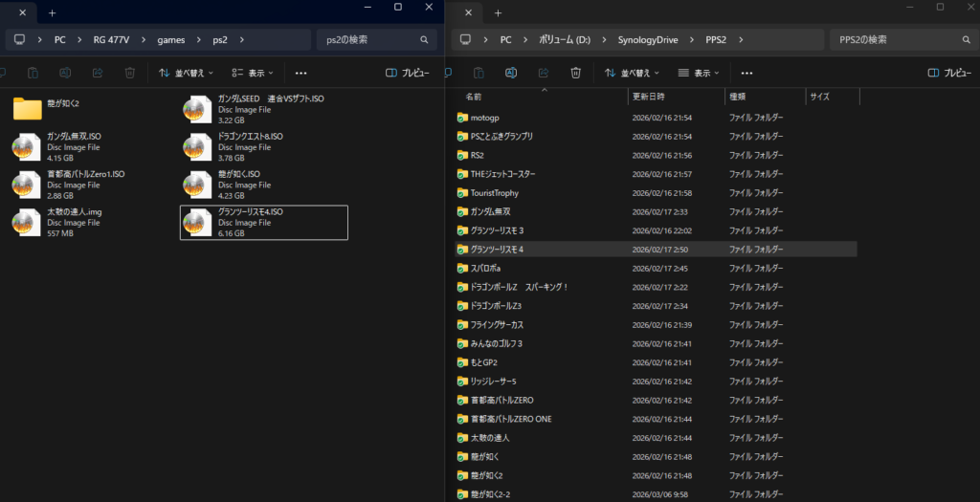
Task: Click the yellow 龍が如く2 folder icon in ps2 window
Action: (27, 109)
